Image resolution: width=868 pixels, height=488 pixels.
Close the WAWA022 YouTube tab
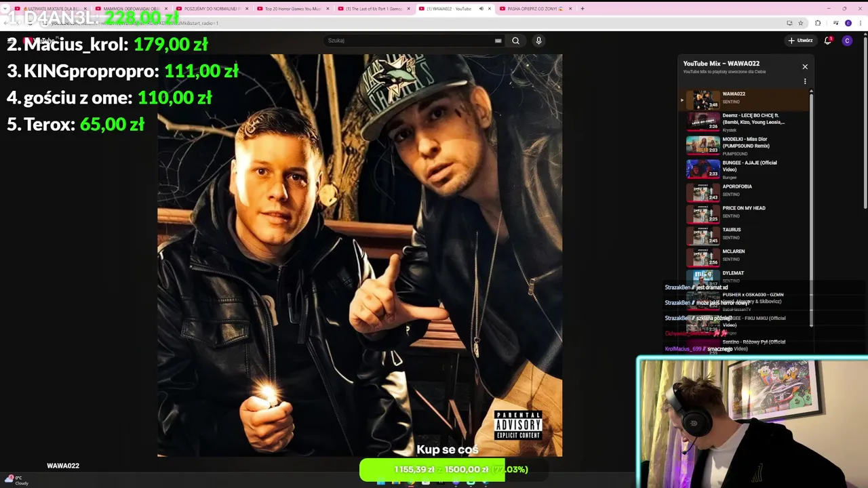pos(490,9)
